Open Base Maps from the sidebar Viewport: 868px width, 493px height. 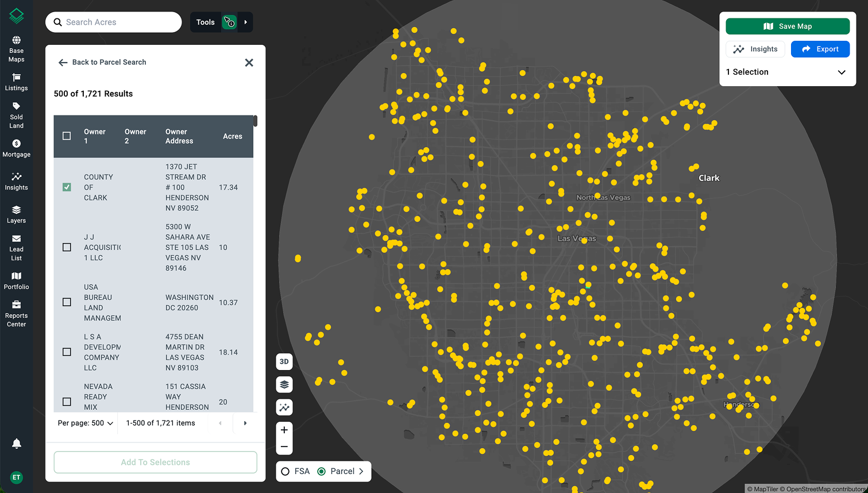(16, 49)
